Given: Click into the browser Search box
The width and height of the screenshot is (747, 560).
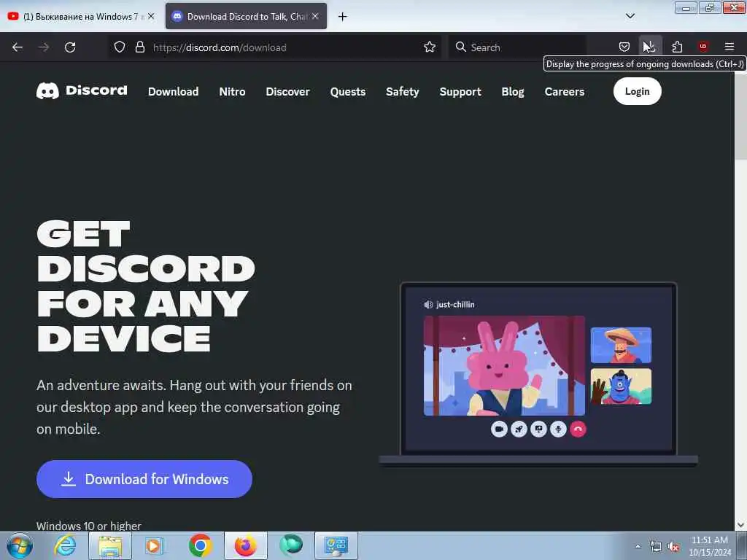Looking at the screenshot, I should coord(517,47).
